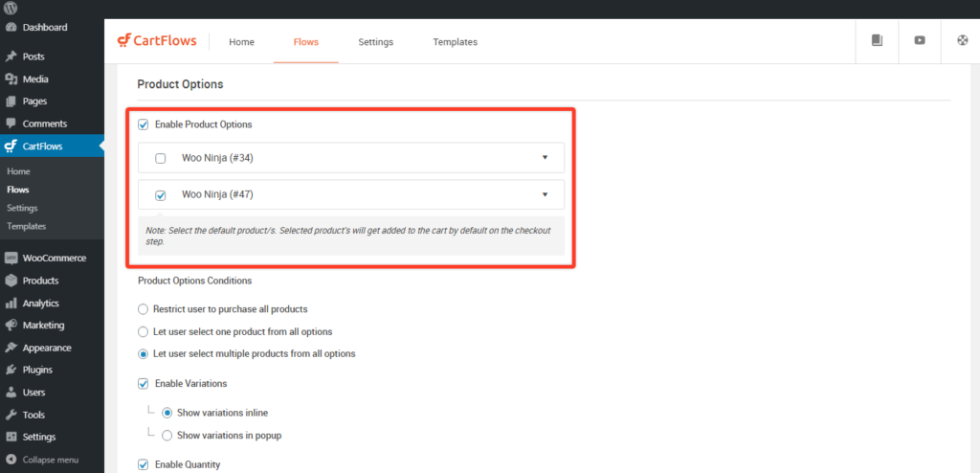Screen dimensions: 980x473
Task: Go to Settings under CartFlows submenu
Action: point(23,208)
